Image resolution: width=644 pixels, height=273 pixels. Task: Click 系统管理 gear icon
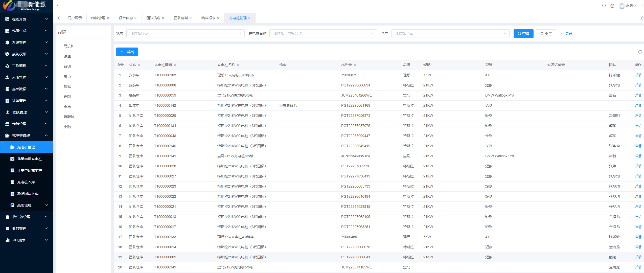pyautogui.click(x=7, y=42)
